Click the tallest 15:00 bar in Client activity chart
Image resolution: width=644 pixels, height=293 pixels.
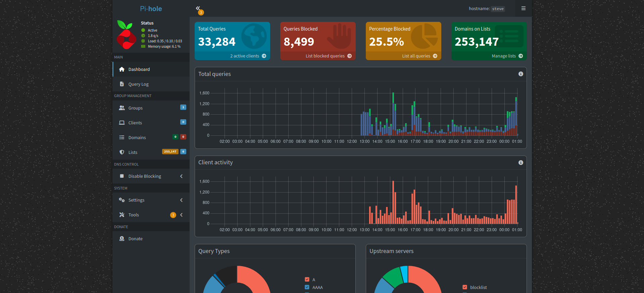coord(393,202)
